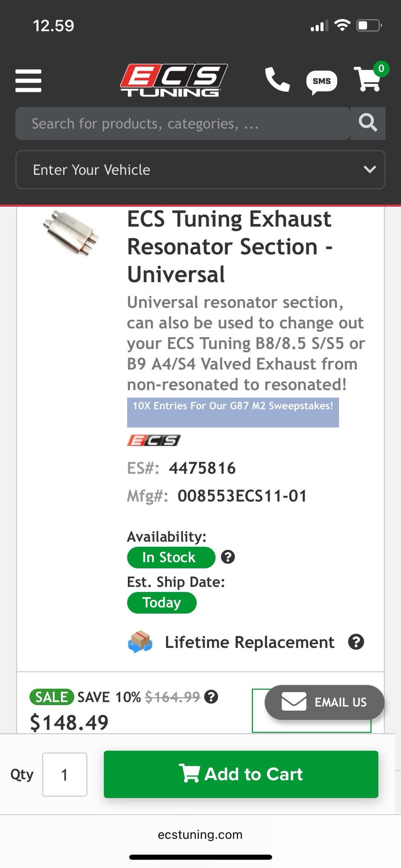
Task: Tap the ecstuning.com address bar
Action: tap(200, 835)
